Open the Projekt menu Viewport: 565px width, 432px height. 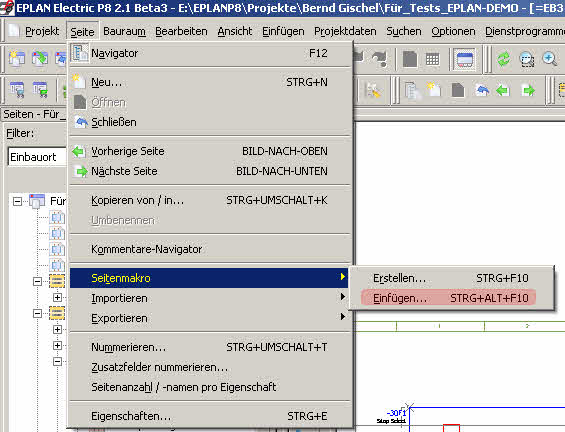pos(42,32)
